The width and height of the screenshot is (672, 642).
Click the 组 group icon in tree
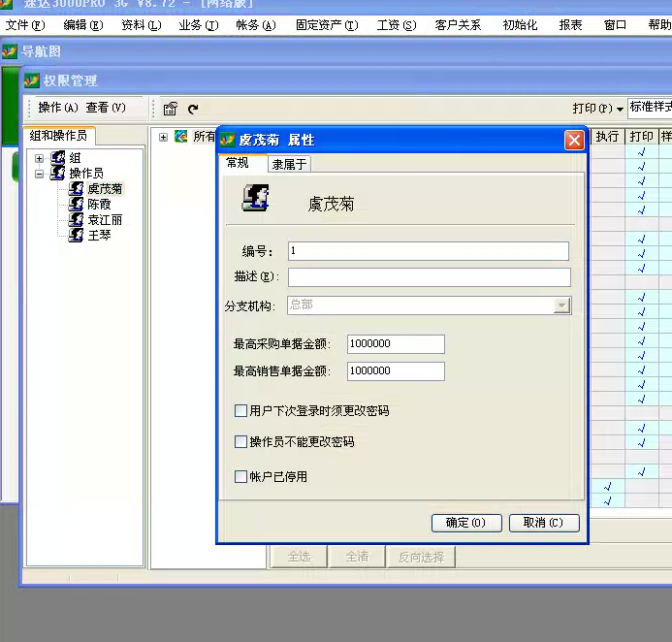coord(58,158)
